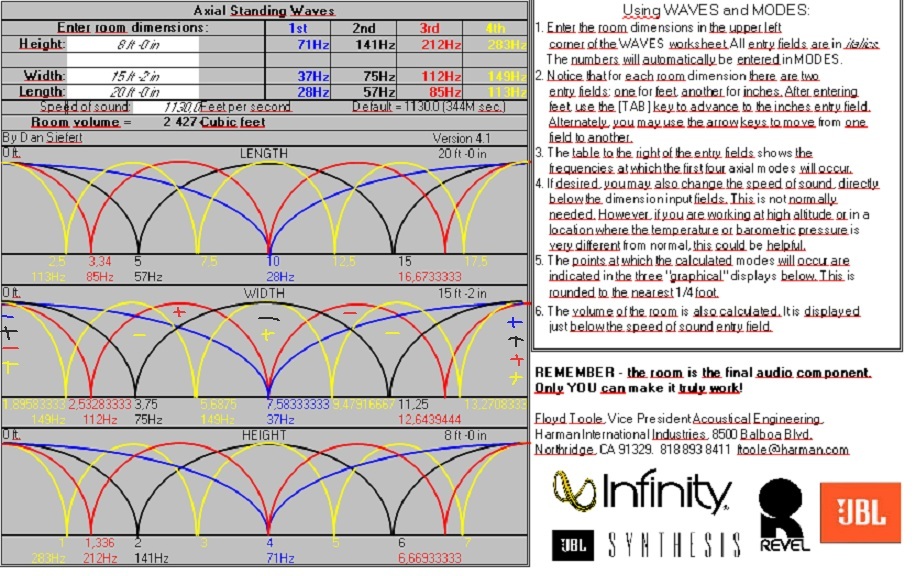Image resolution: width=919 pixels, height=576 pixels.
Task: Select the Length dimension entry field
Action: pos(132,92)
